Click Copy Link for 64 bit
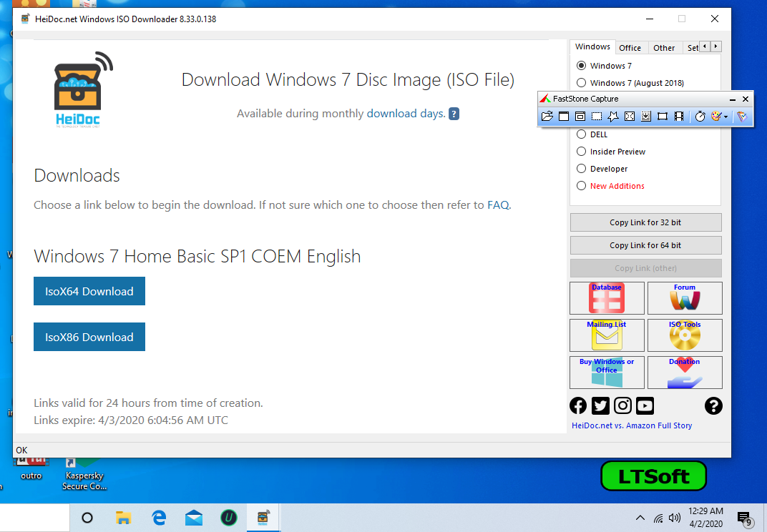This screenshot has height=532, width=767. coord(645,245)
